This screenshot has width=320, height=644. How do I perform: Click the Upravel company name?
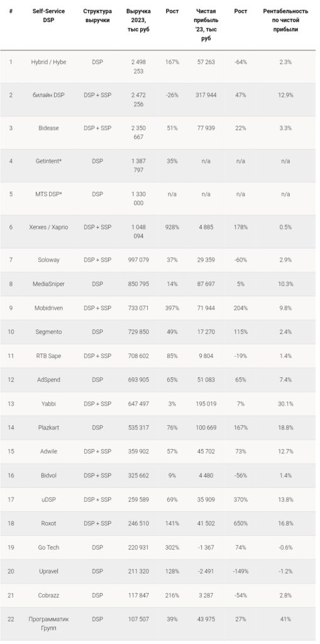point(48,571)
